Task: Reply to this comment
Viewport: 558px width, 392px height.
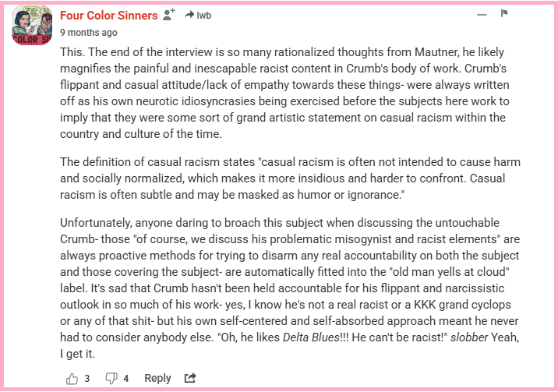Action: point(157,378)
